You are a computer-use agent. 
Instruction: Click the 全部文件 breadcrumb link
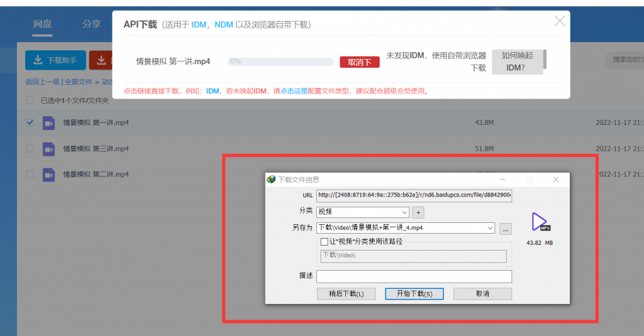[x=78, y=82]
